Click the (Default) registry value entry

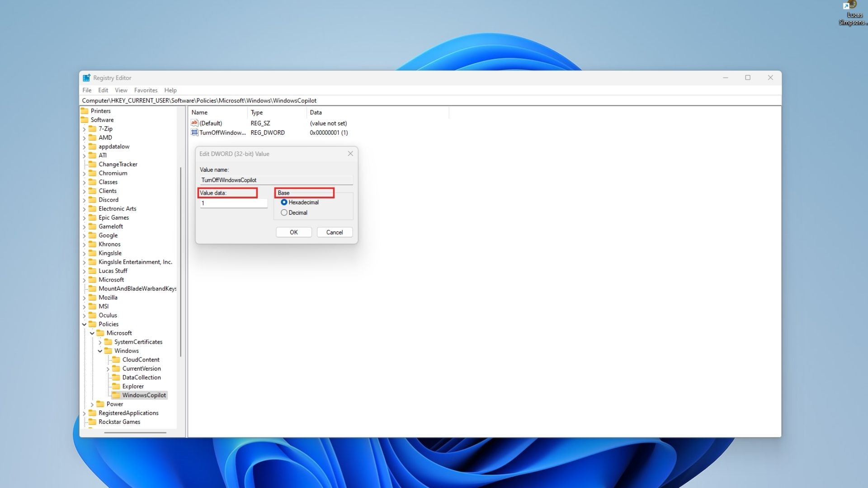click(x=210, y=123)
